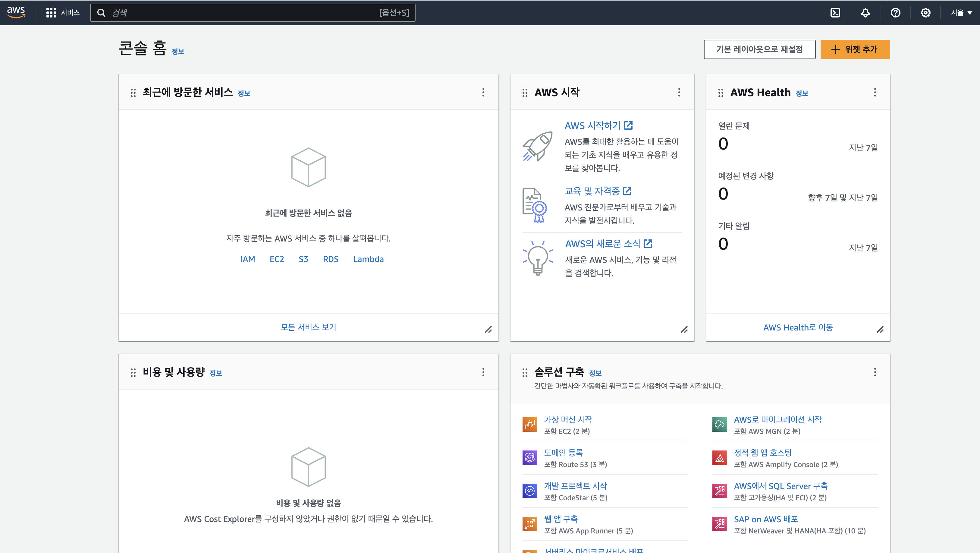Click the notifications bell icon

point(865,13)
